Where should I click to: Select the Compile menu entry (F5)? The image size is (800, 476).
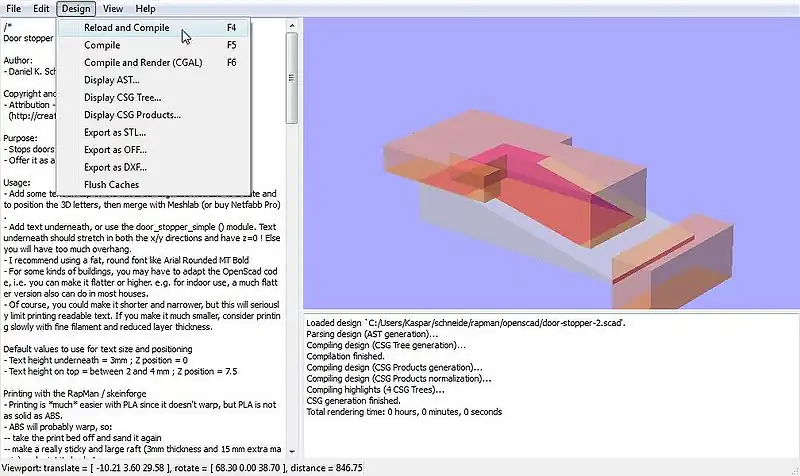(x=102, y=45)
